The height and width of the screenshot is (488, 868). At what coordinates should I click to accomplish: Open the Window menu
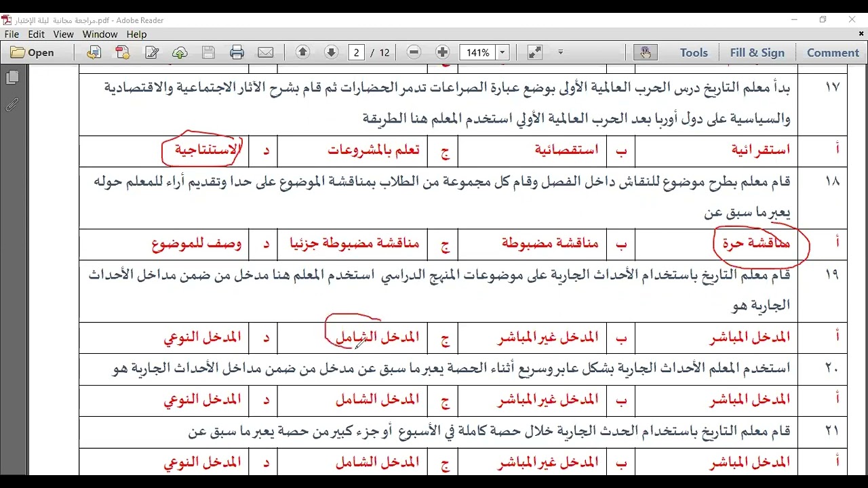coord(100,34)
